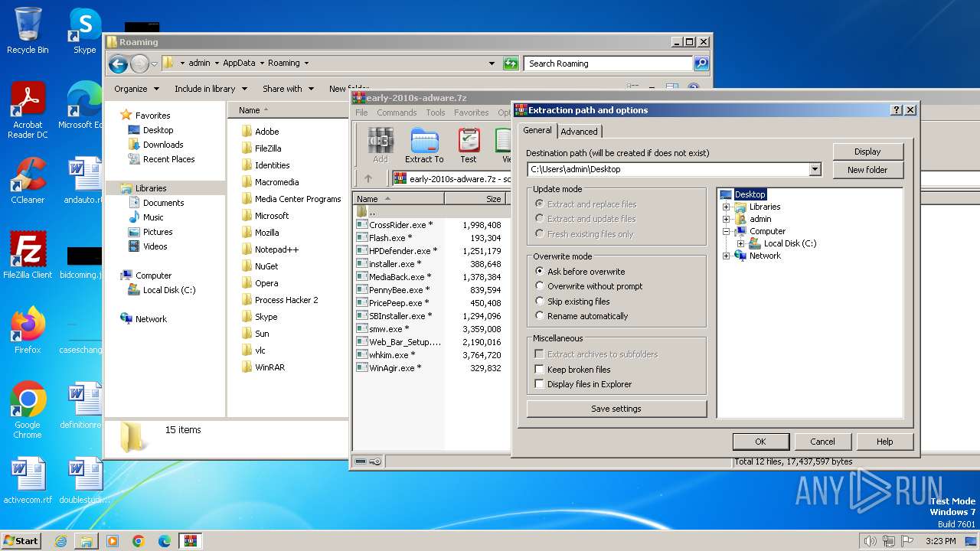The height and width of the screenshot is (551, 980).
Task: Click the CrossRider.exe file icon
Action: coord(362,225)
